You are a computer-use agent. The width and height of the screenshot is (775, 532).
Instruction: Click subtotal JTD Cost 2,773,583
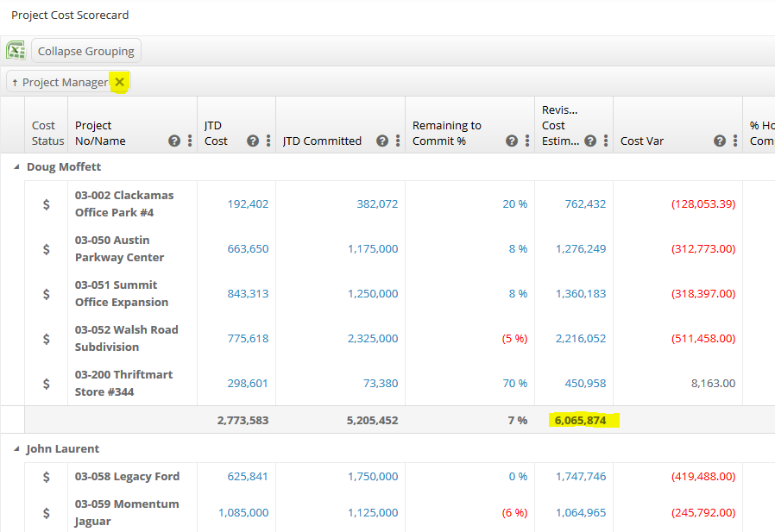pyautogui.click(x=243, y=421)
